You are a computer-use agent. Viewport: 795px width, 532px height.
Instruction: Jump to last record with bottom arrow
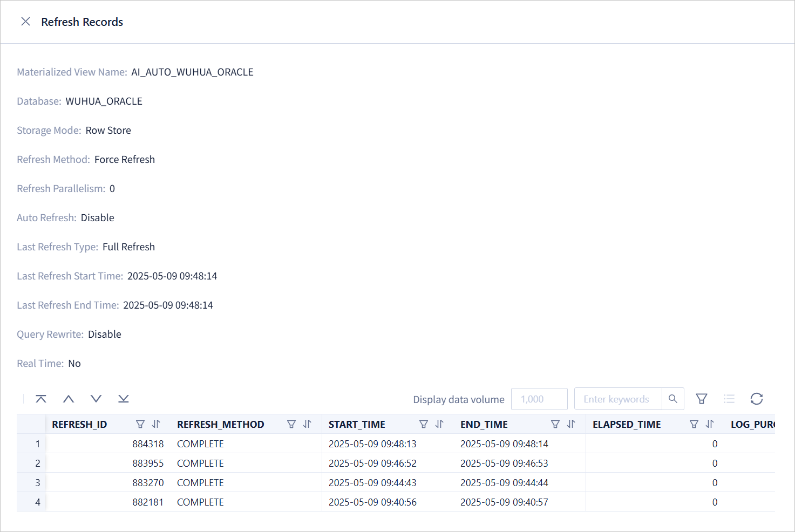pyautogui.click(x=124, y=399)
